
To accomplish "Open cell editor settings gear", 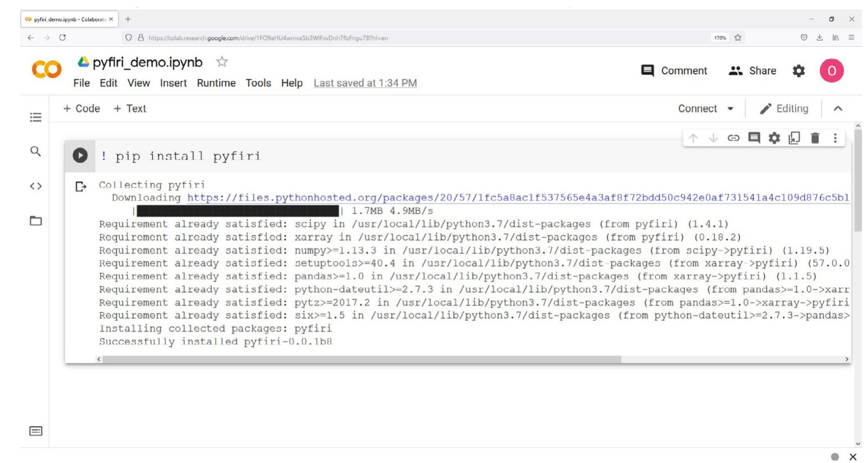I will click(x=774, y=138).
